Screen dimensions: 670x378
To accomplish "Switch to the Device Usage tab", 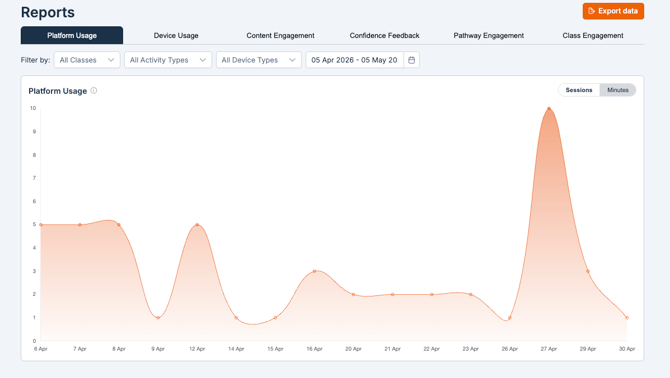I will pyautogui.click(x=176, y=35).
